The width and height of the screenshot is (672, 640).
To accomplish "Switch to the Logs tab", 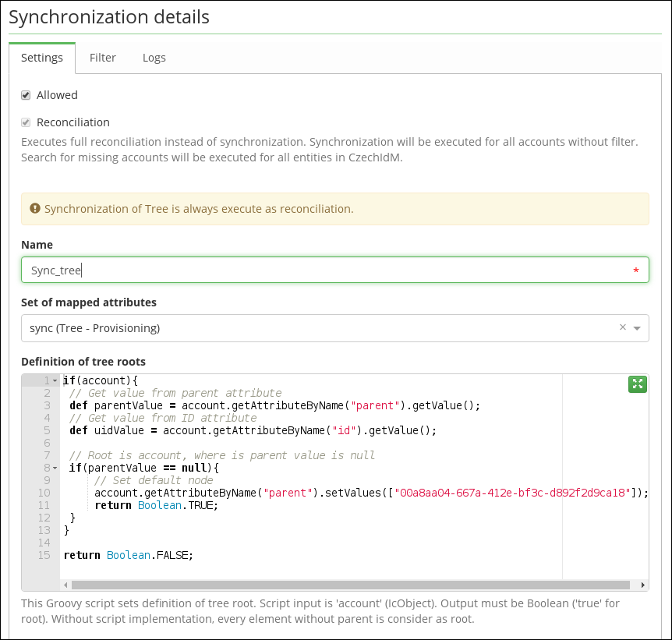I will pyautogui.click(x=154, y=58).
